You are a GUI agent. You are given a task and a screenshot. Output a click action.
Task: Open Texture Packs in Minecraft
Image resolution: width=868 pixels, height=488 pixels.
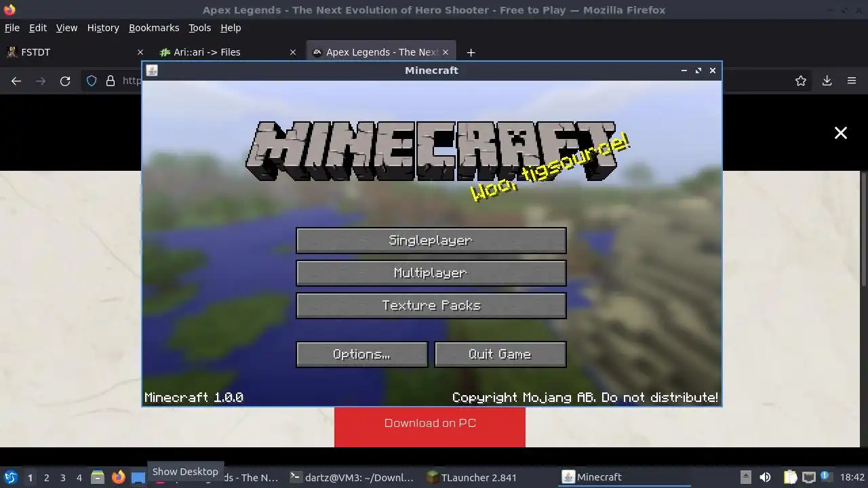pyautogui.click(x=431, y=306)
